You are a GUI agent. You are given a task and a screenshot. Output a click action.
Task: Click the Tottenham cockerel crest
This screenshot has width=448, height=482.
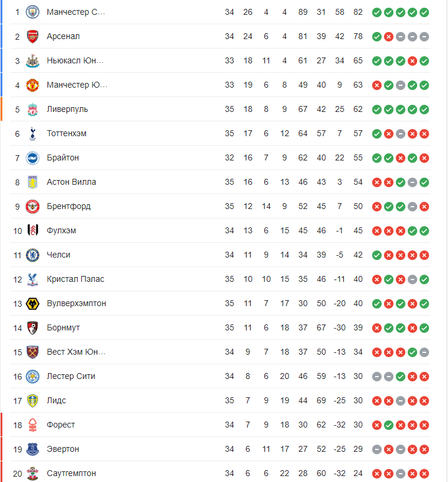point(33,134)
